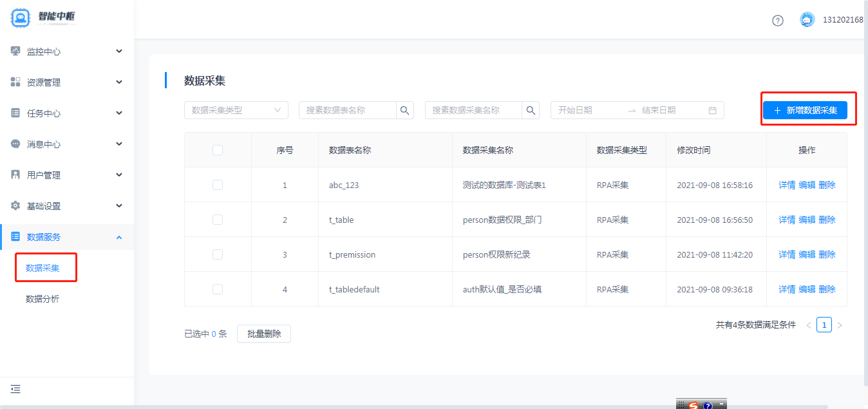Collapse the sidebar using bottom menu icon
Image resolution: width=868 pixels, height=409 pixels.
tap(15, 389)
